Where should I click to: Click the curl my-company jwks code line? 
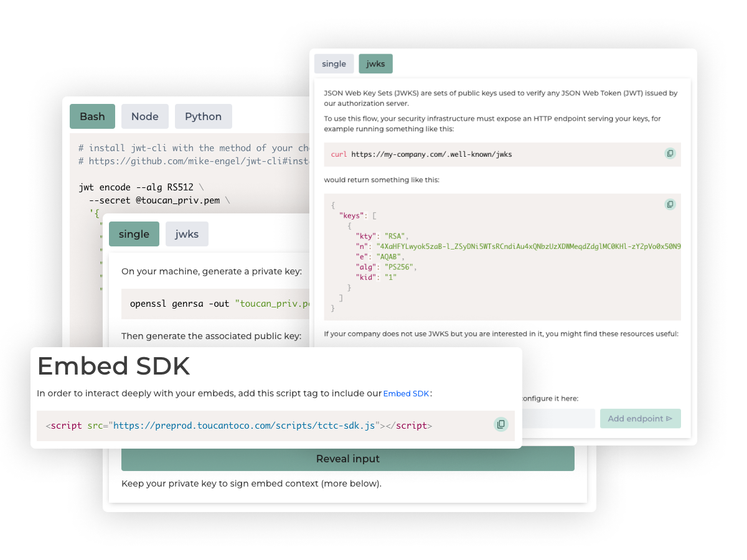431,154
